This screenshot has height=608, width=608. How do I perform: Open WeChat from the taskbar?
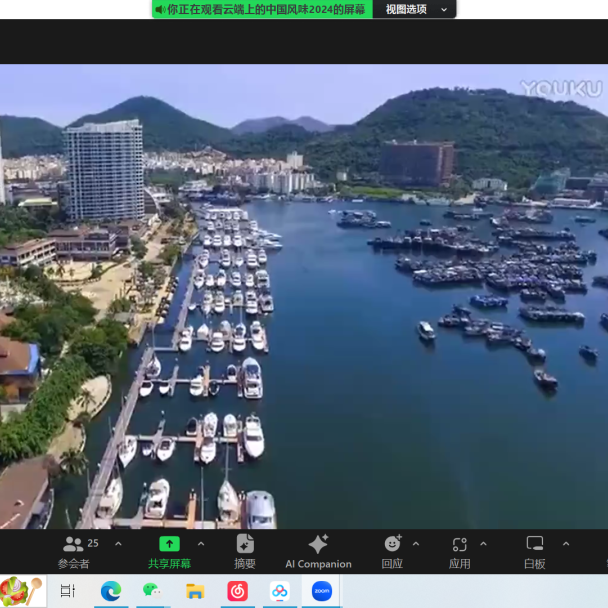pos(152,591)
